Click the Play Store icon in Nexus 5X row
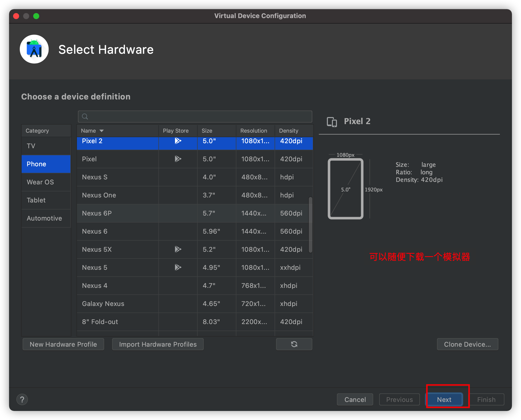The height and width of the screenshot is (420, 521). click(x=178, y=249)
